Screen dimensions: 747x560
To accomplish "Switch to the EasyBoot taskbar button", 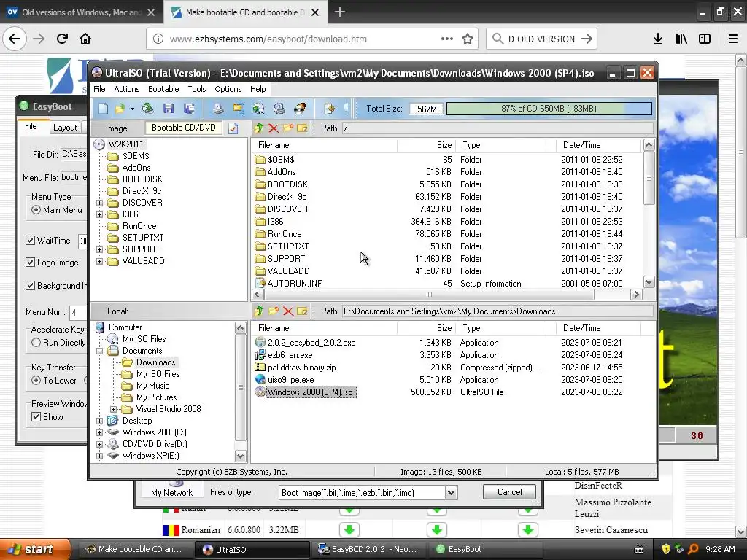I will pyautogui.click(x=486, y=549).
